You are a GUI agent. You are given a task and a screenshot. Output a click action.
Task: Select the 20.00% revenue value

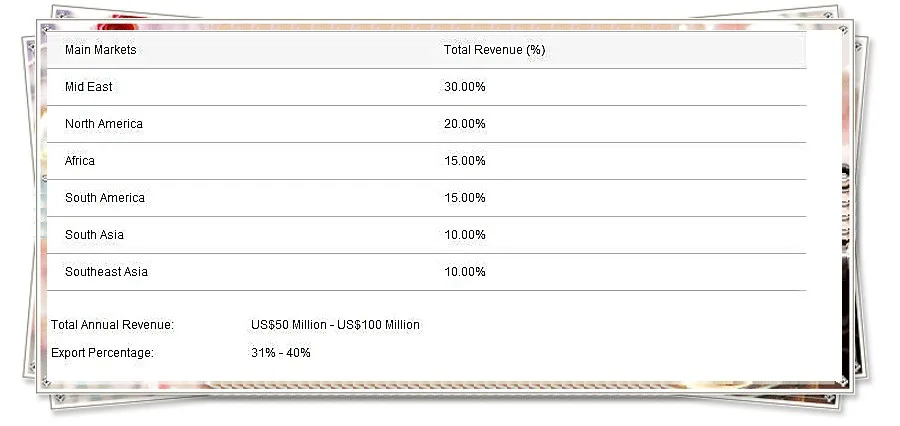[x=465, y=124]
